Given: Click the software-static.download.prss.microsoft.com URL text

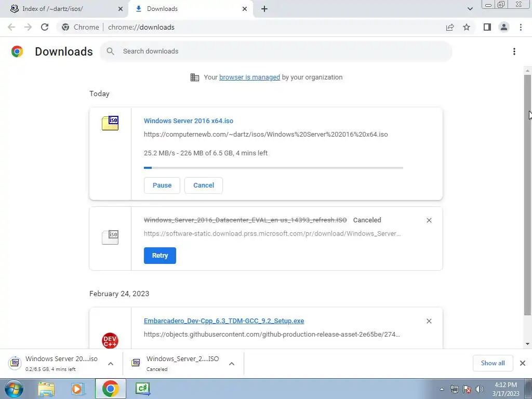Looking at the screenshot, I should coord(272,234).
